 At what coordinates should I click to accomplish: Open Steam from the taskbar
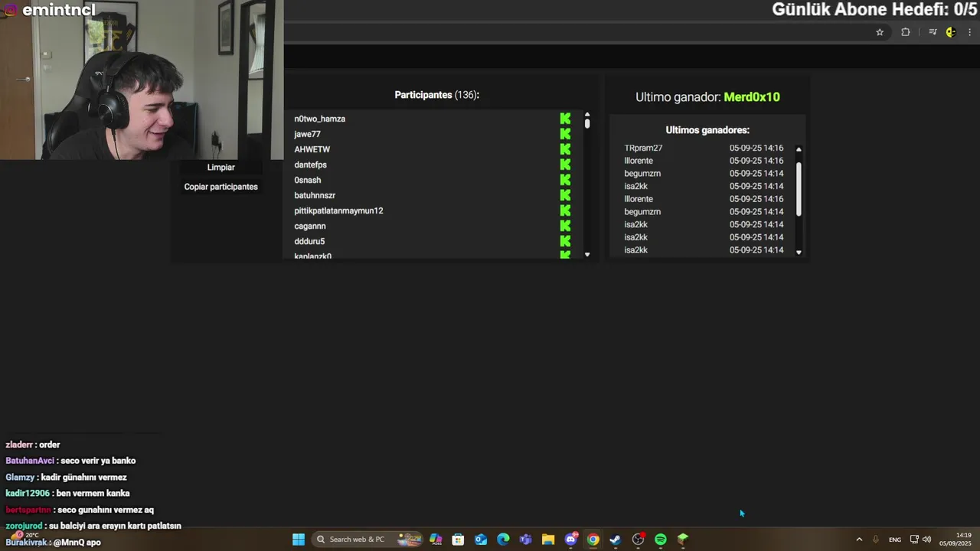pos(616,540)
